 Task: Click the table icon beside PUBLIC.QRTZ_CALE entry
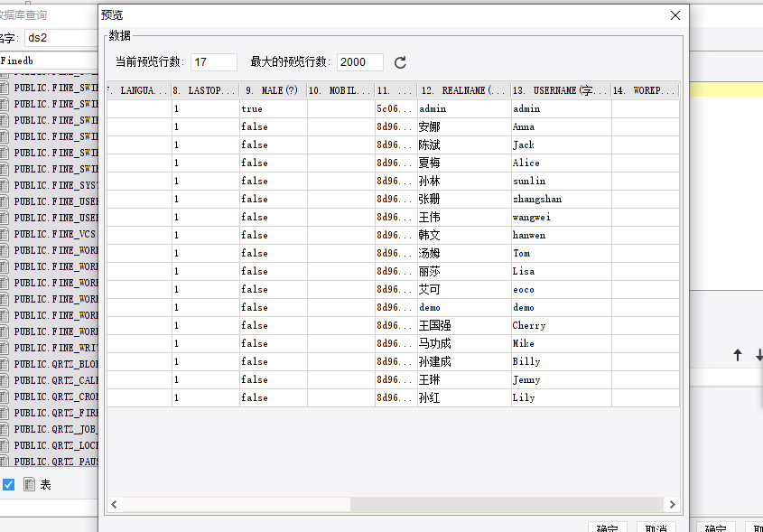point(5,380)
